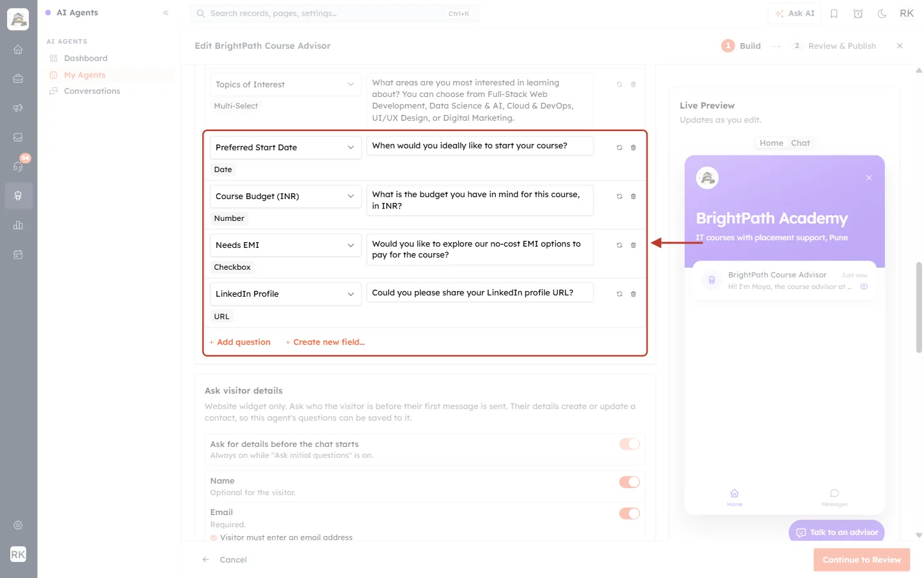Delete the Topics of Interest question
924x578 pixels.
click(x=633, y=85)
